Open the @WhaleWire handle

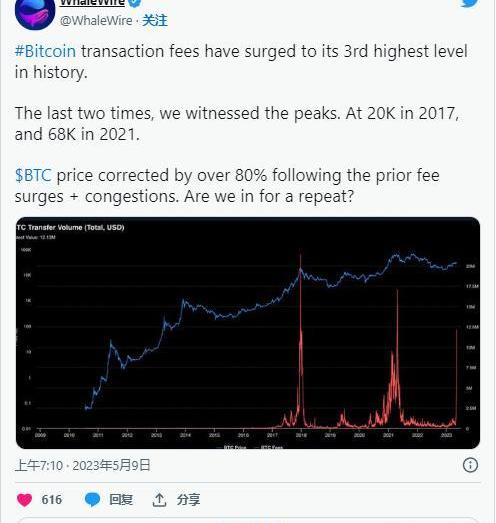point(96,21)
